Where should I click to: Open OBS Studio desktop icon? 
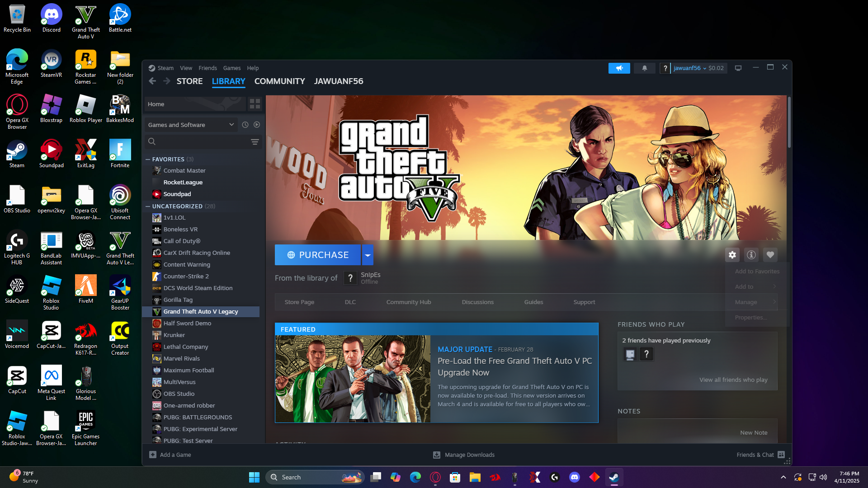point(17,199)
